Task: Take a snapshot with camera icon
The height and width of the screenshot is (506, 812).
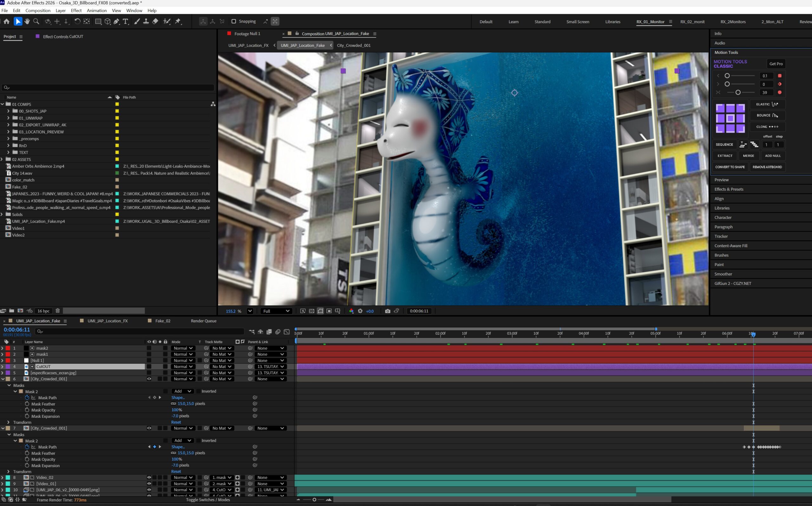Action: coord(387,311)
